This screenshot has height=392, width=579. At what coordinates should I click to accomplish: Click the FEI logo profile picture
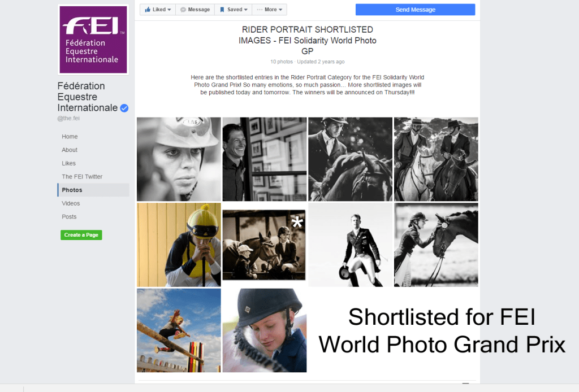coord(93,40)
